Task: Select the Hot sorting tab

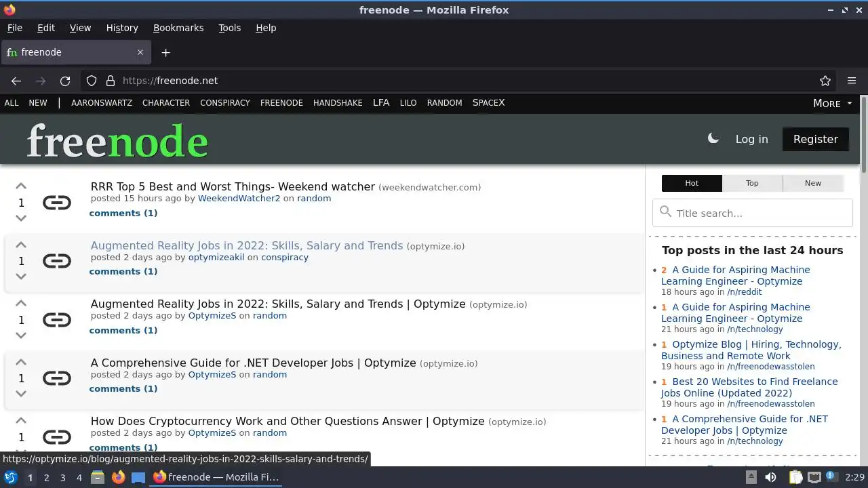Action: (692, 183)
